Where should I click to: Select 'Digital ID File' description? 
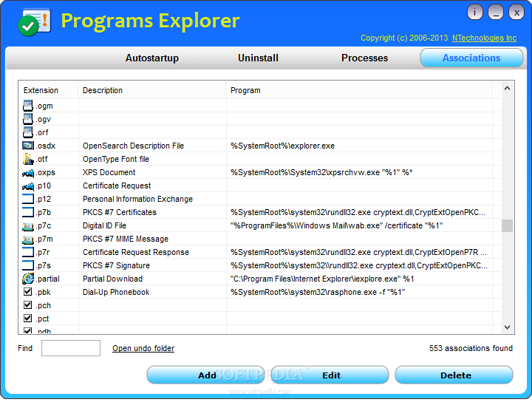click(104, 225)
